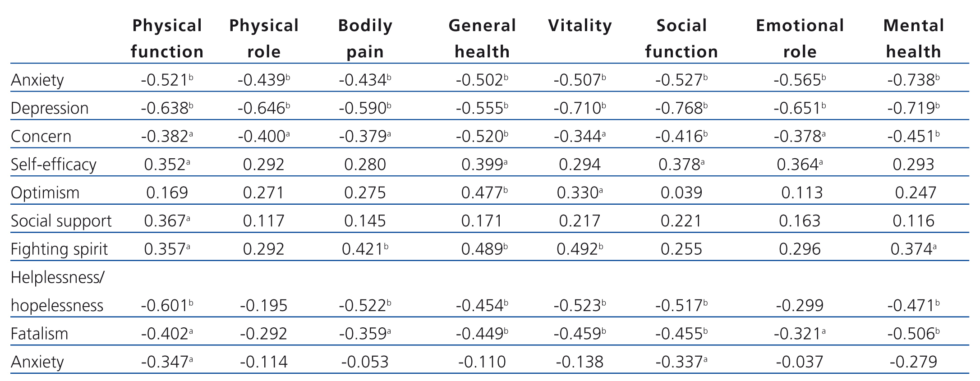Click the "Concern" row label

click(41, 137)
